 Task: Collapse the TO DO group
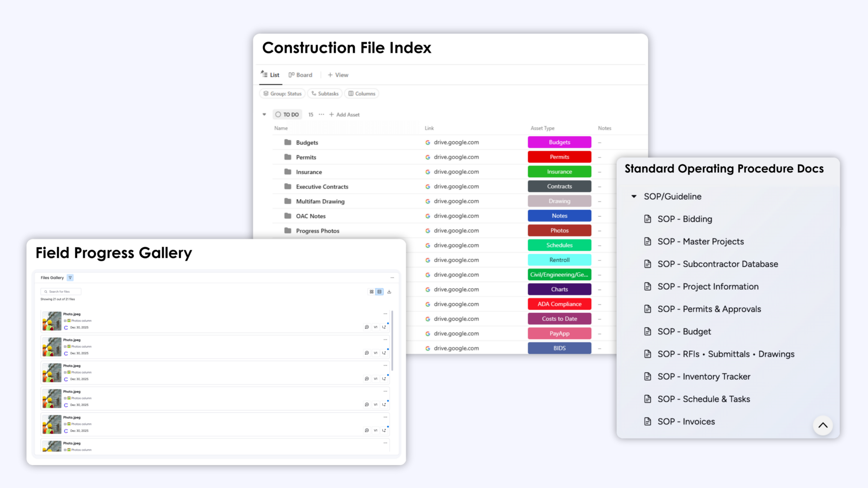pos(264,115)
